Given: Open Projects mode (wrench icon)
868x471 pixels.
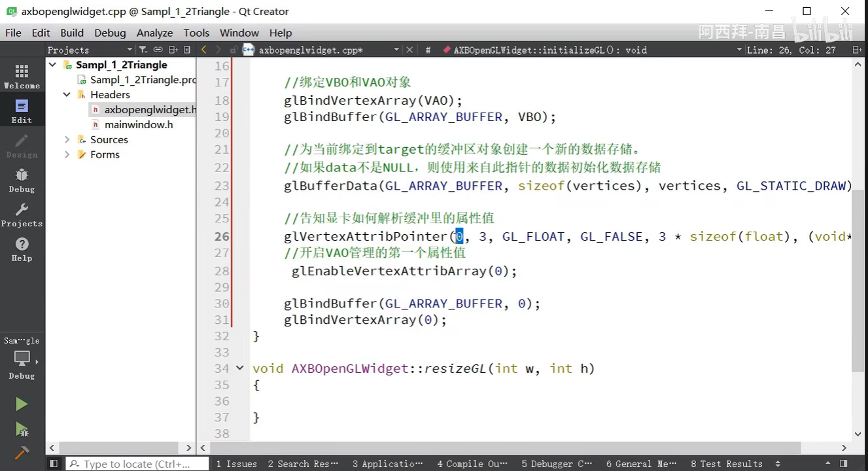Looking at the screenshot, I should 22,215.
